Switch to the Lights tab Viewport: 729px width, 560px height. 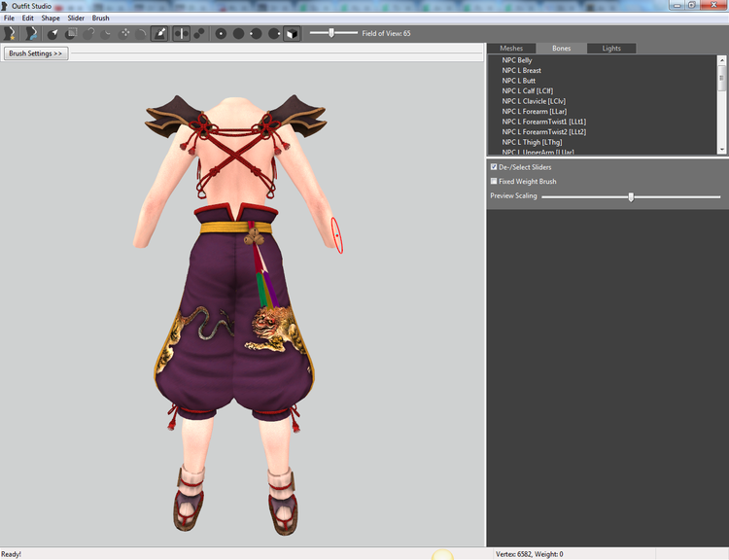[x=611, y=49]
